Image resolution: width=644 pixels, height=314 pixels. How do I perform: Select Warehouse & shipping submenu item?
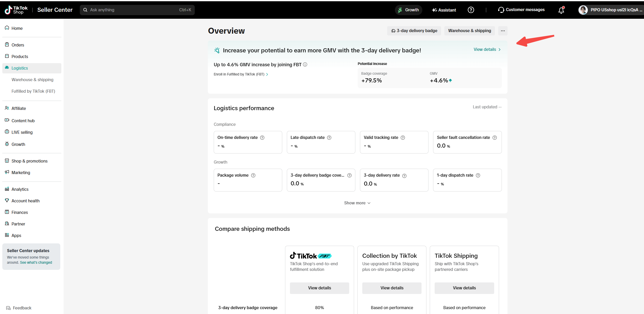32,80
